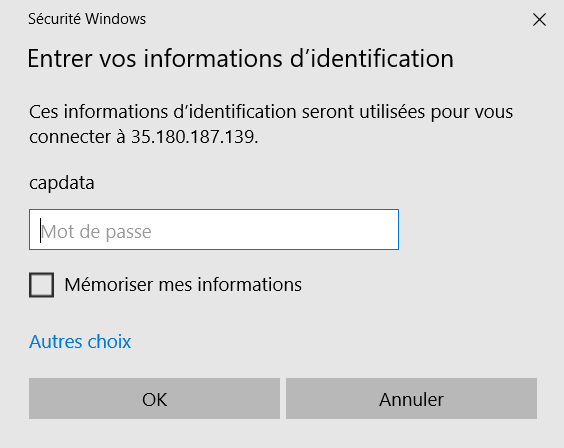Click the description text about connection credentials
Image resolution: width=564 pixels, height=448 pixels.
pyautogui.click(x=271, y=124)
